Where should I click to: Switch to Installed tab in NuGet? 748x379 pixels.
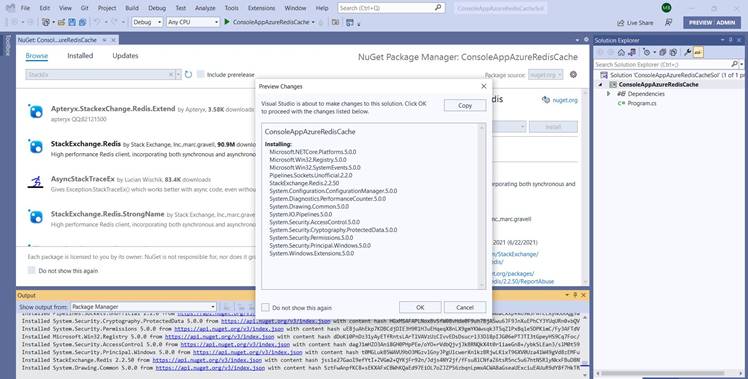coord(80,56)
